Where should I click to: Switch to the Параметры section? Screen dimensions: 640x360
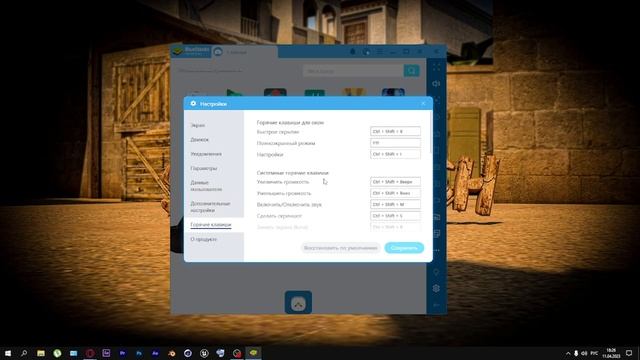(204, 168)
